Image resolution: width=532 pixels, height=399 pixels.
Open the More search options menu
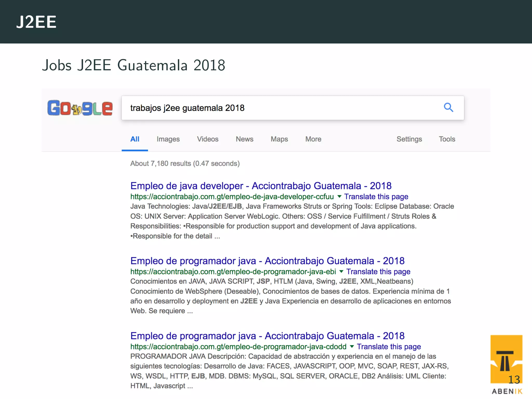313,139
